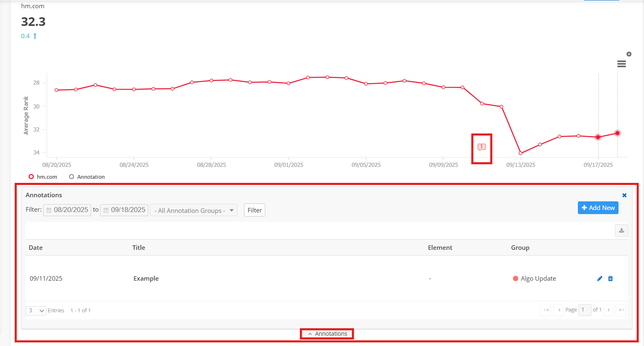
Task: Download annotations export icon
Action: click(x=621, y=231)
